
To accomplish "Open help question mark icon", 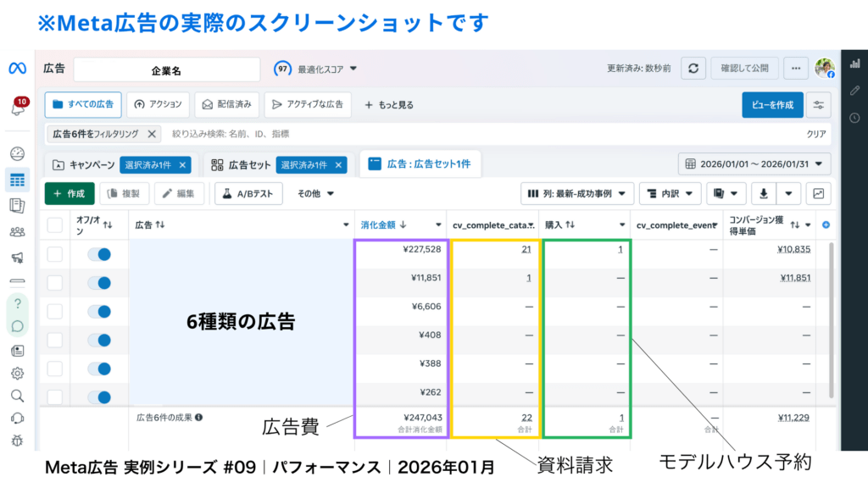I will coord(17,303).
